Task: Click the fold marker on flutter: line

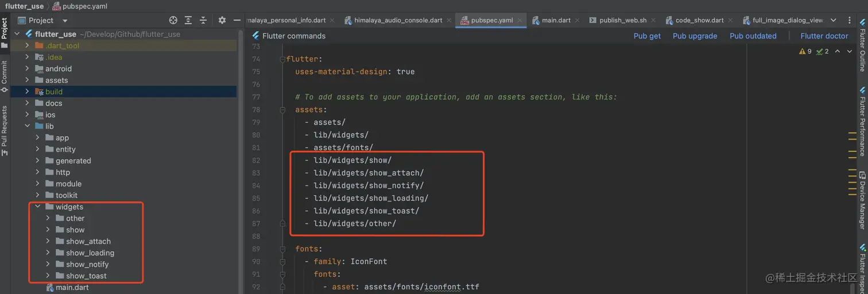Action: pyautogui.click(x=282, y=59)
